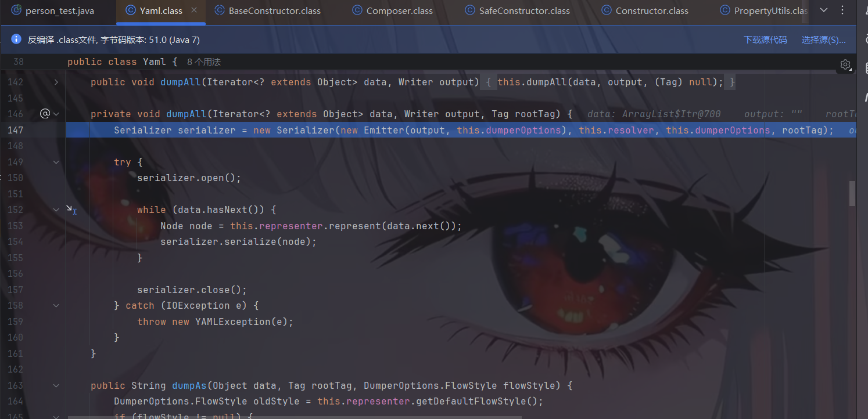The height and width of the screenshot is (419, 868).
Task: Switch to the person_test.java tab
Action: pos(52,10)
